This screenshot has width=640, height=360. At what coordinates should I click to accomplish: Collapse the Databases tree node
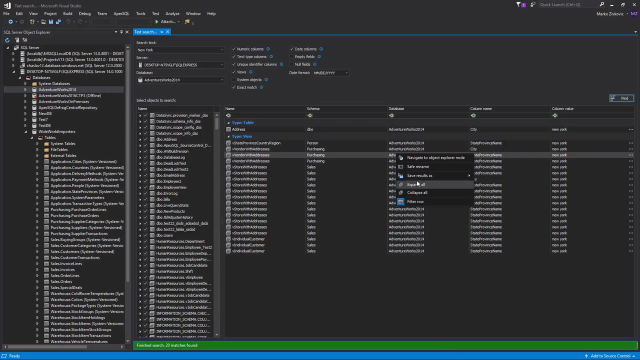(20, 78)
